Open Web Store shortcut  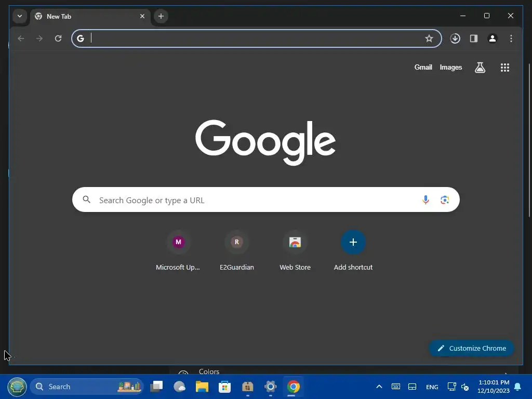pos(295,250)
